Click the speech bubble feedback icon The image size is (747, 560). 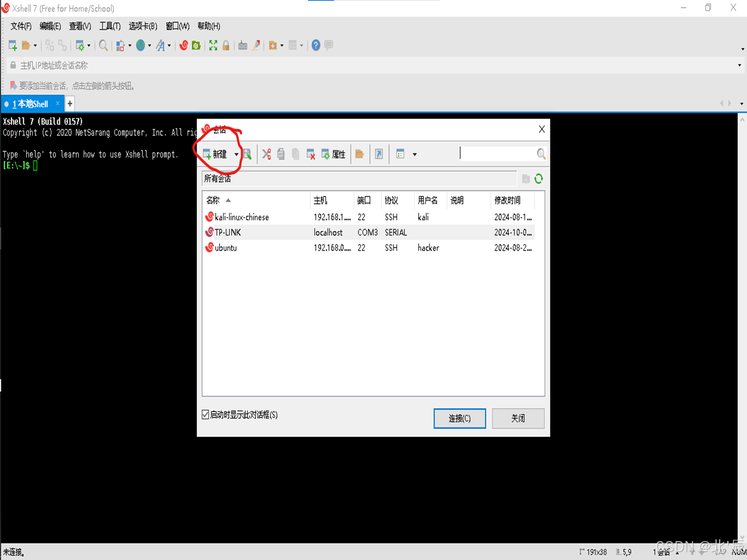[329, 46]
